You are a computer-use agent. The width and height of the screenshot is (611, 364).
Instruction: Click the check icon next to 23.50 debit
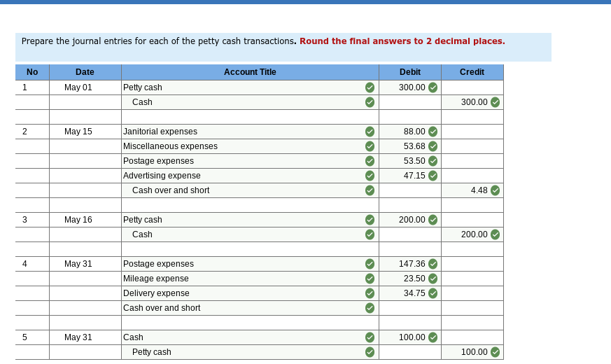pyautogui.click(x=433, y=279)
